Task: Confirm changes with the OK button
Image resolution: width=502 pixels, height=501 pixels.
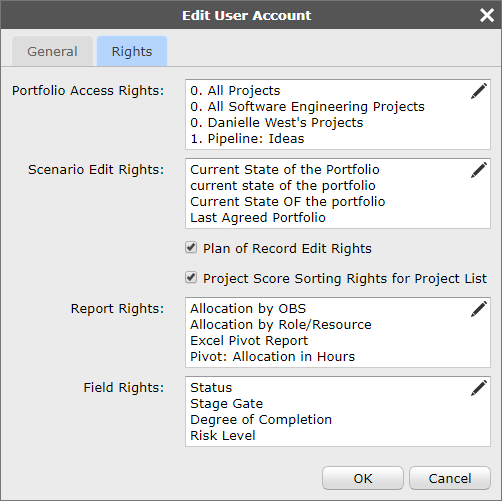Action: [x=363, y=478]
